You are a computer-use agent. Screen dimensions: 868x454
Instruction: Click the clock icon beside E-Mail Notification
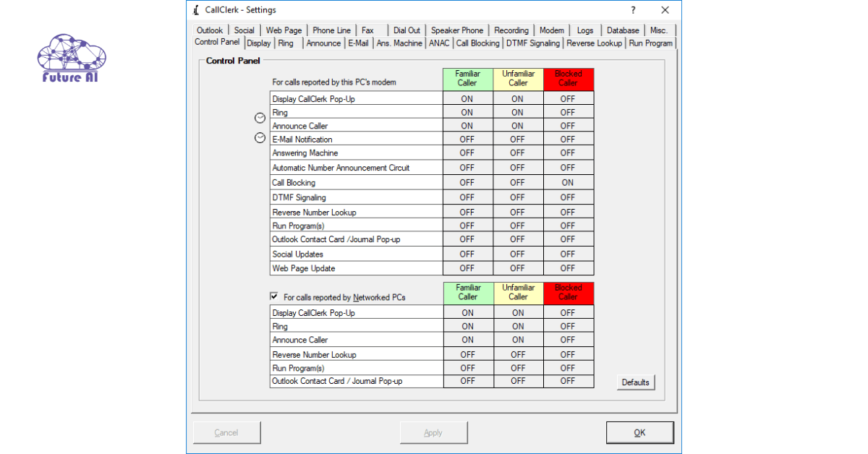[x=260, y=138]
